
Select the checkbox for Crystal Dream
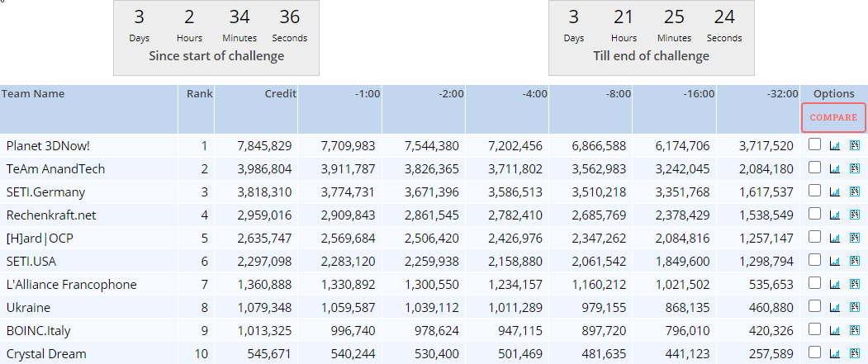(x=814, y=352)
